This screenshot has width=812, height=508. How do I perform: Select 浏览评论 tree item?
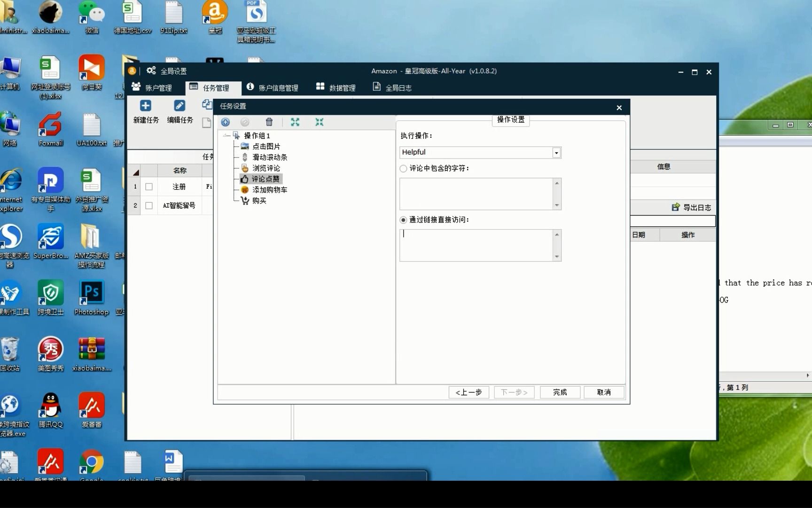[x=266, y=168]
